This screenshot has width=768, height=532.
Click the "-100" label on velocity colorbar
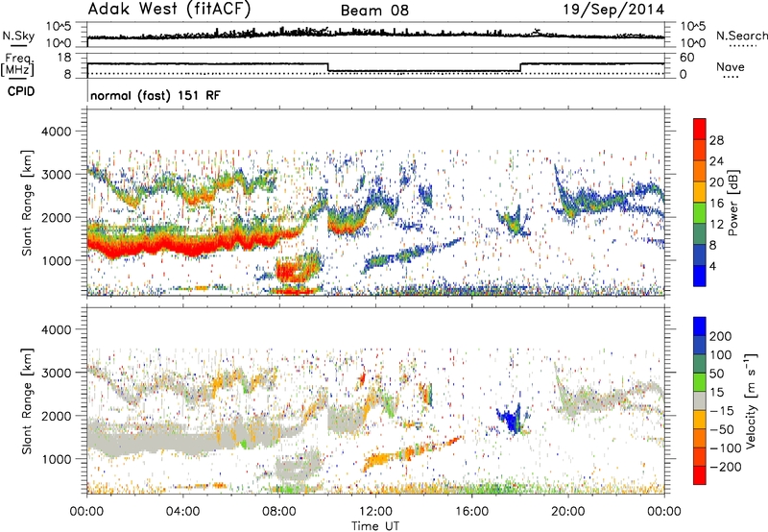click(725, 448)
